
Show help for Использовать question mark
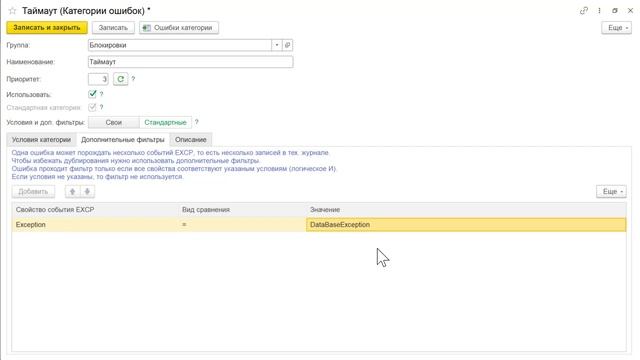pos(102,94)
